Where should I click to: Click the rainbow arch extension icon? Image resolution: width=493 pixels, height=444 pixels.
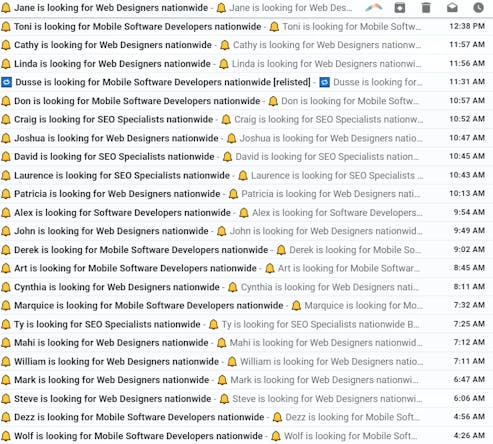373,8
